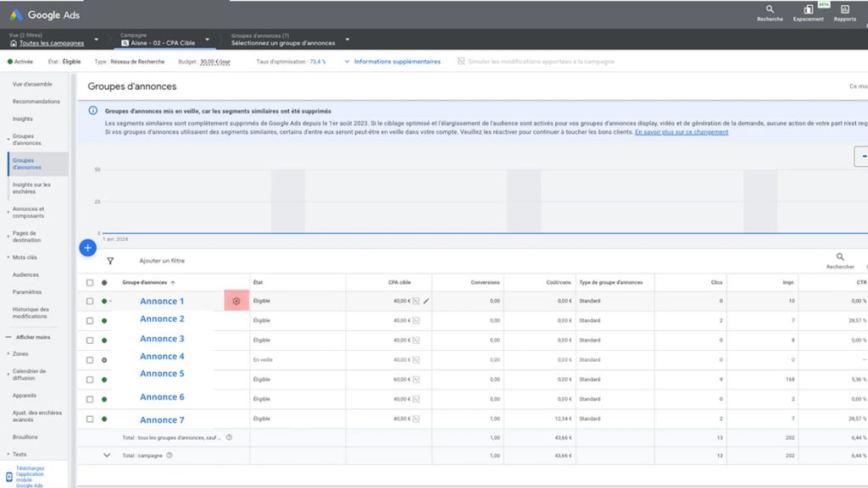Click the table Rechercher magnifier icon
Screen dimensions: 868x488
[840, 257]
